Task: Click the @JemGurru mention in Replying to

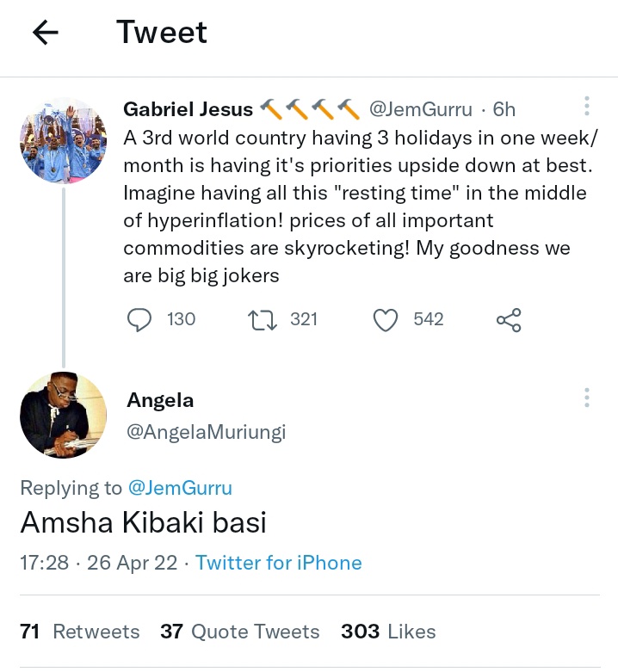Action: pos(180,488)
